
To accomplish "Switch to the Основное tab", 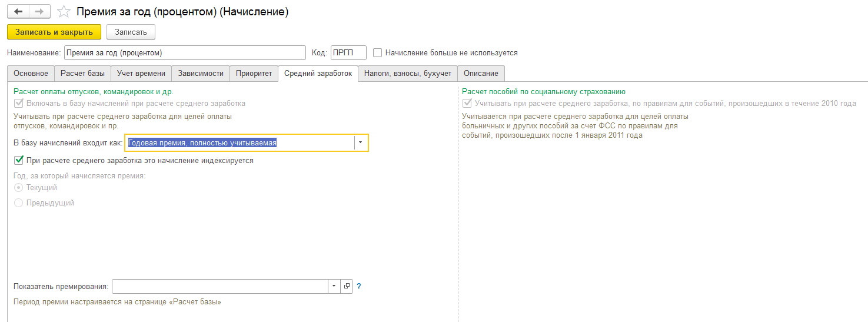I will coord(31,74).
